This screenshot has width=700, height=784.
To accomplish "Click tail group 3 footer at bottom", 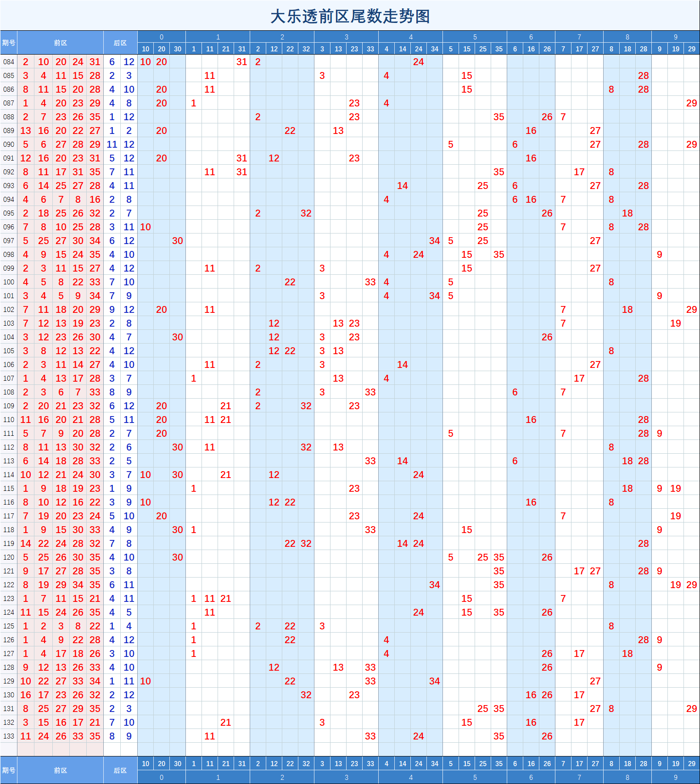I will 347,778.
